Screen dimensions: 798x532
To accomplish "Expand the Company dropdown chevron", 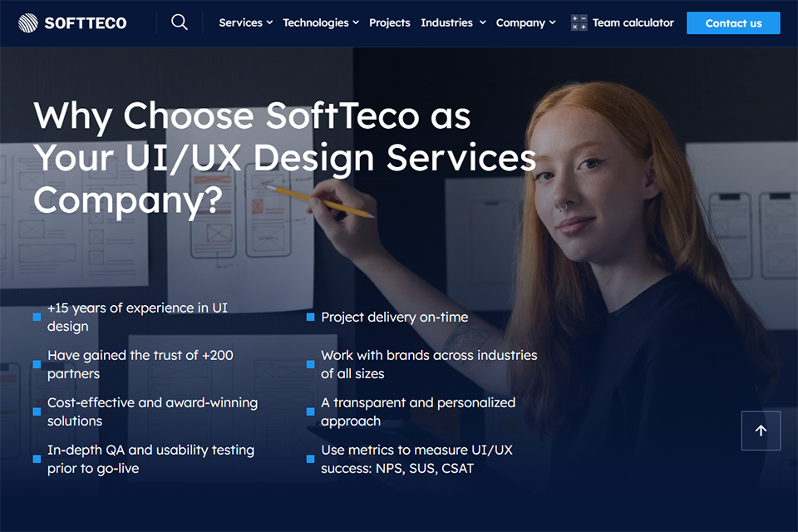I will coord(552,23).
